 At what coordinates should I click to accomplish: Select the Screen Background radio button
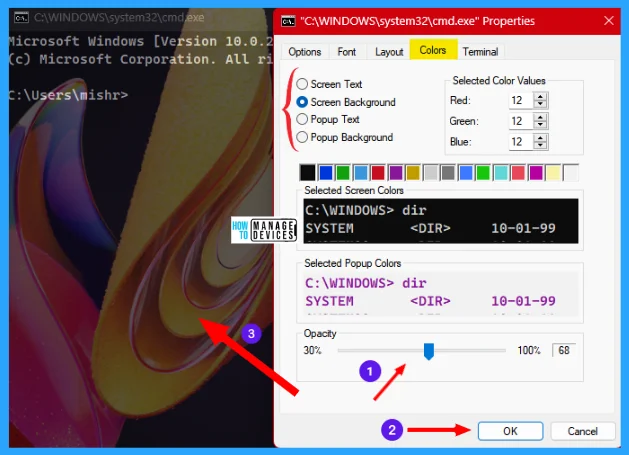click(x=302, y=102)
